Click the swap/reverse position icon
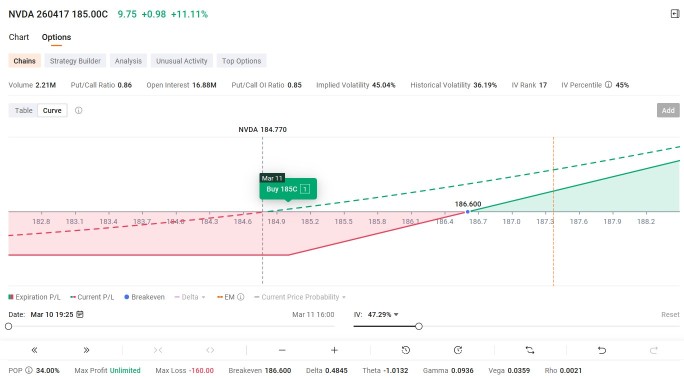The height and width of the screenshot is (378, 684). 530,350
